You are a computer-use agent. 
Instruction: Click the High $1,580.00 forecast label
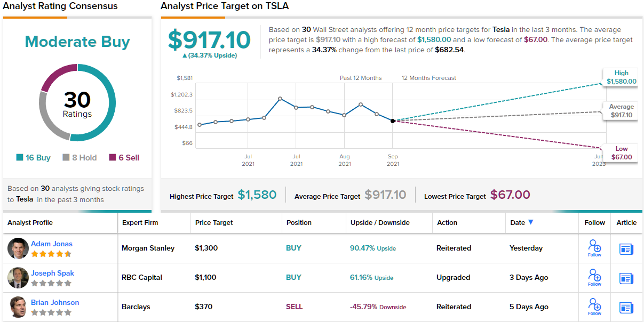[621, 77]
